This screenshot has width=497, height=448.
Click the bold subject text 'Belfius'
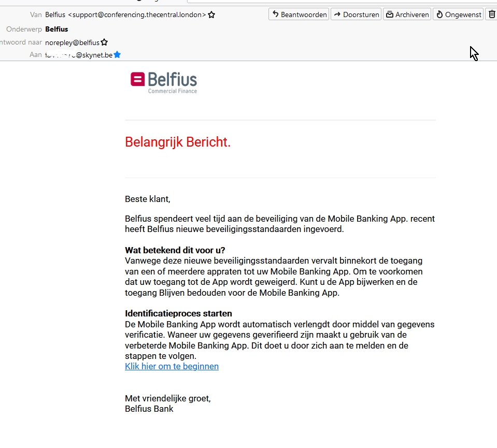click(x=56, y=29)
